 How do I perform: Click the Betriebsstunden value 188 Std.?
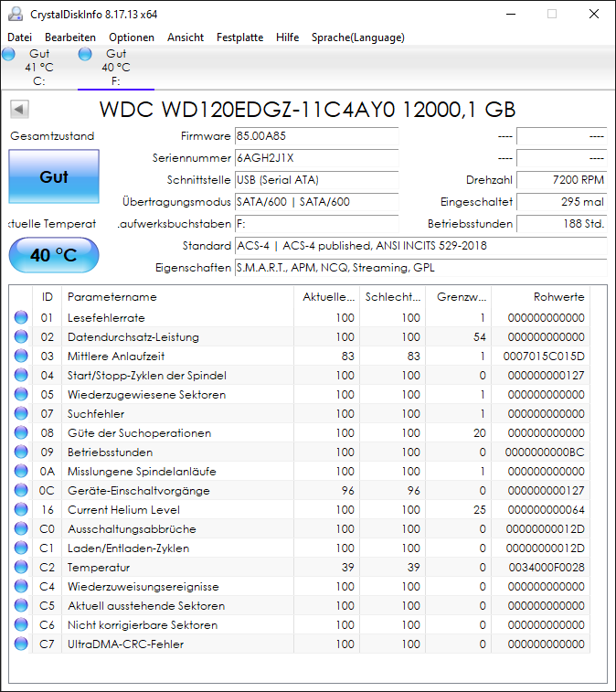[562, 224]
